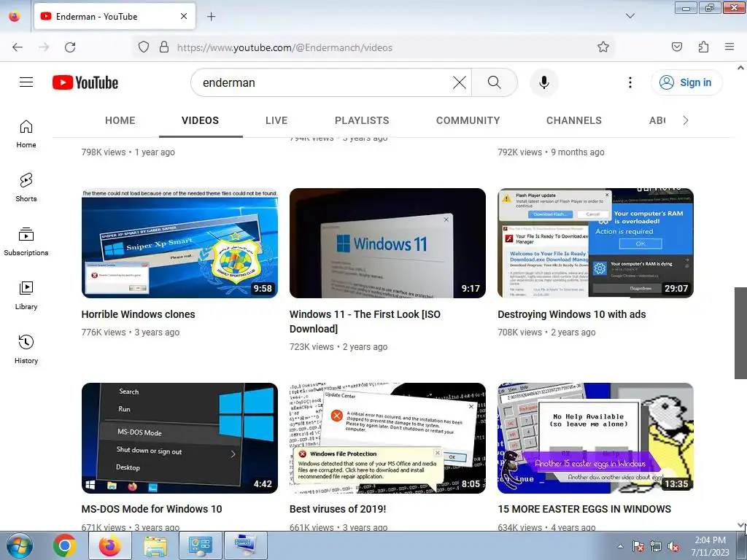Image resolution: width=747 pixels, height=560 pixels.
Task: Click the "776K views" text
Action: coord(104,332)
